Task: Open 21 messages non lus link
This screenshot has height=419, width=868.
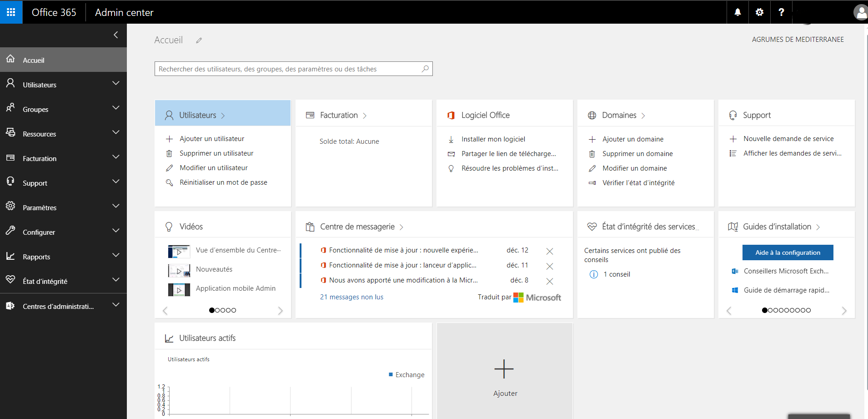Action: click(x=351, y=297)
